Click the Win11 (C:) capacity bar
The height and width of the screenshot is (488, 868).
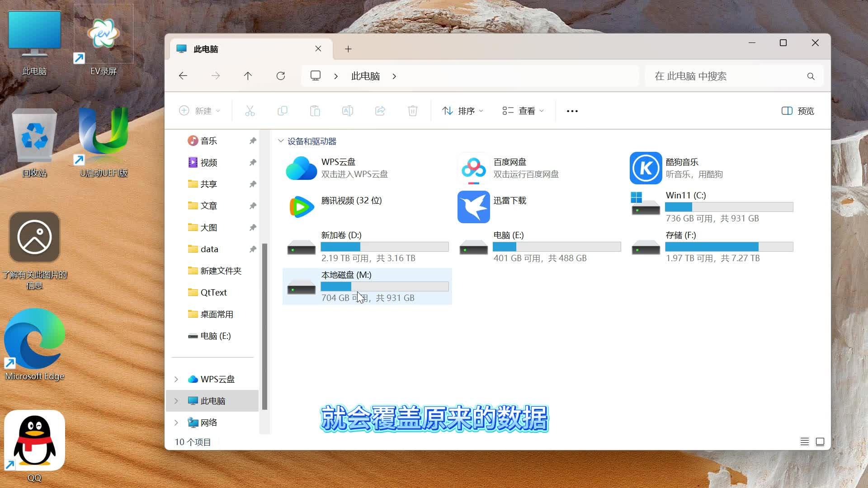tap(729, 207)
